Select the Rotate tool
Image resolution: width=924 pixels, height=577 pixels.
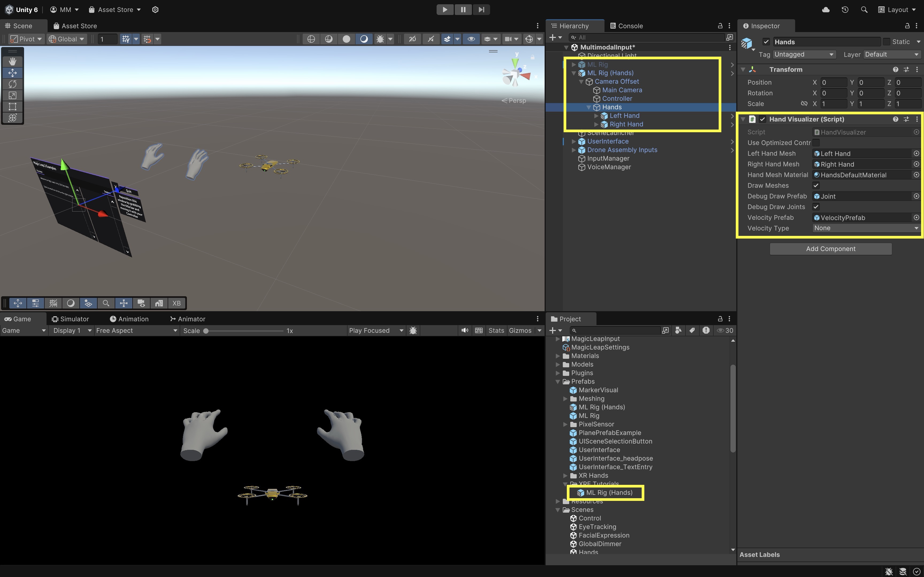click(x=12, y=84)
